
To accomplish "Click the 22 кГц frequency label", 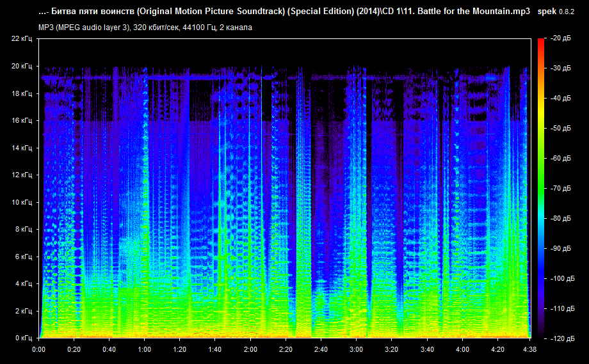I will point(22,39).
